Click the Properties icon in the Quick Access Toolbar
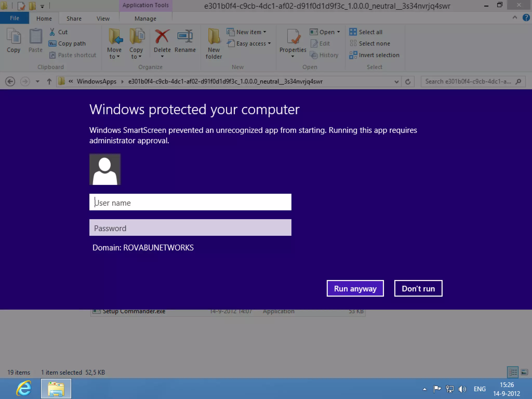 click(21, 6)
